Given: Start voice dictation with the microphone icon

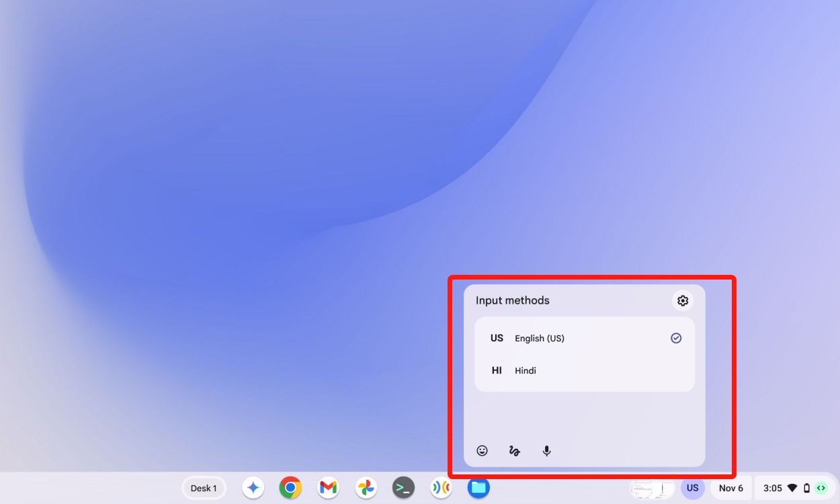Looking at the screenshot, I should point(546,450).
